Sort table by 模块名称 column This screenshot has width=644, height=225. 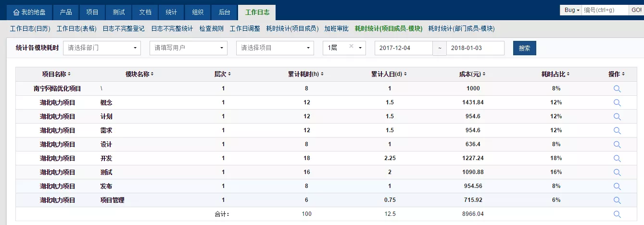pyautogui.click(x=139, y=74)
